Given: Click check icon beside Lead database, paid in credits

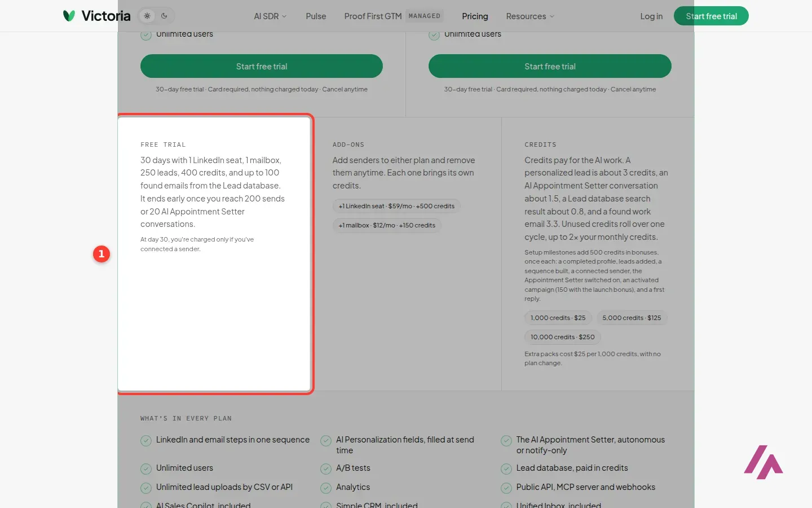Looking at the screenshot, I should click(506, 469).
